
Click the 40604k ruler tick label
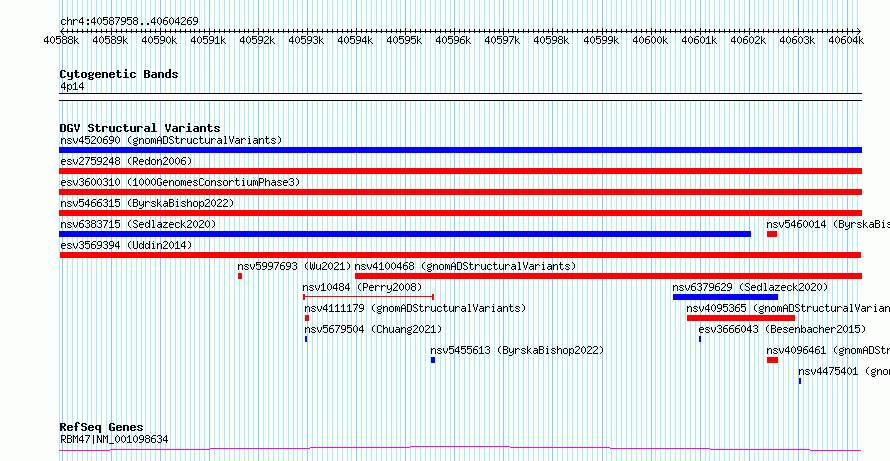click(845, 40)
